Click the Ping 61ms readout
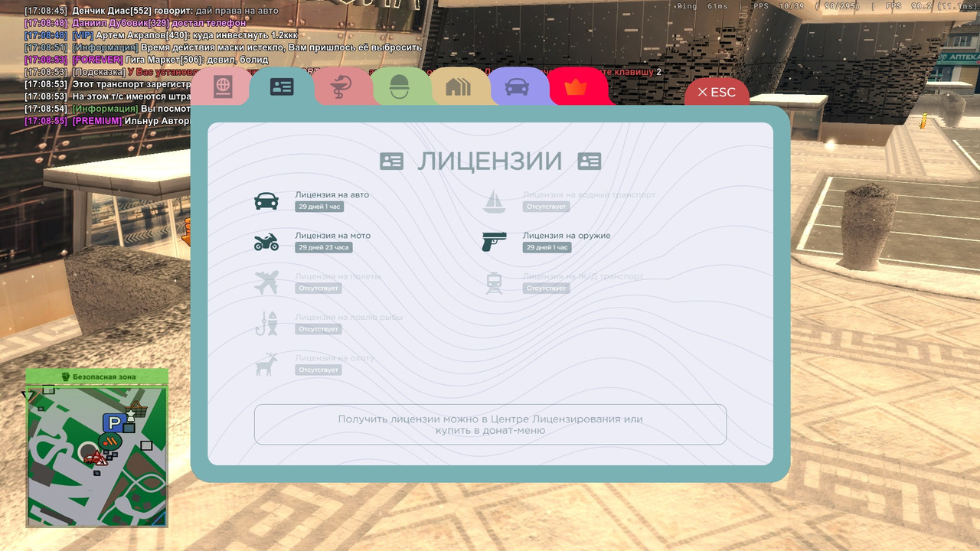Viewport: 980px width, 551px height. 703,6
